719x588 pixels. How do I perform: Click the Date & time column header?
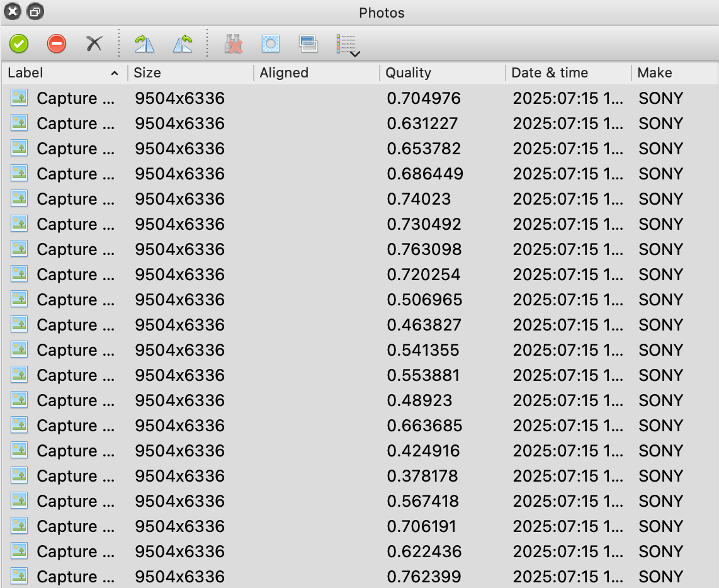(x=567, y=73)
